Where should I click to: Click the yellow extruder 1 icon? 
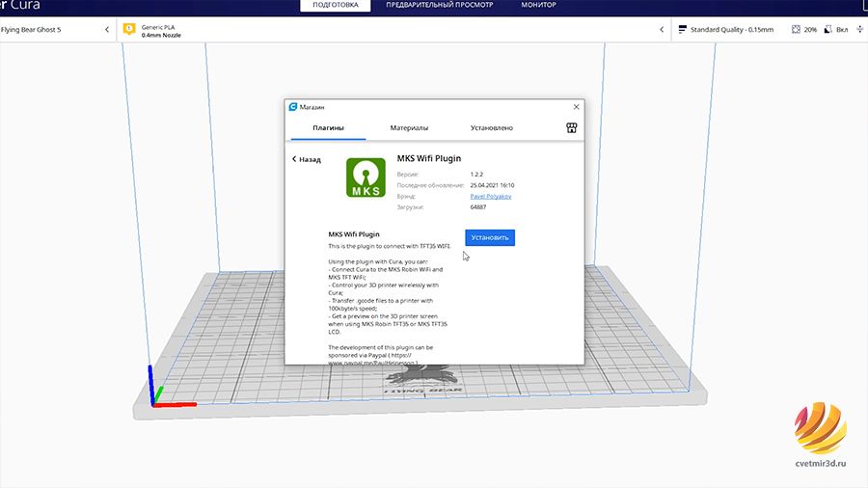(x=129, y=29)
